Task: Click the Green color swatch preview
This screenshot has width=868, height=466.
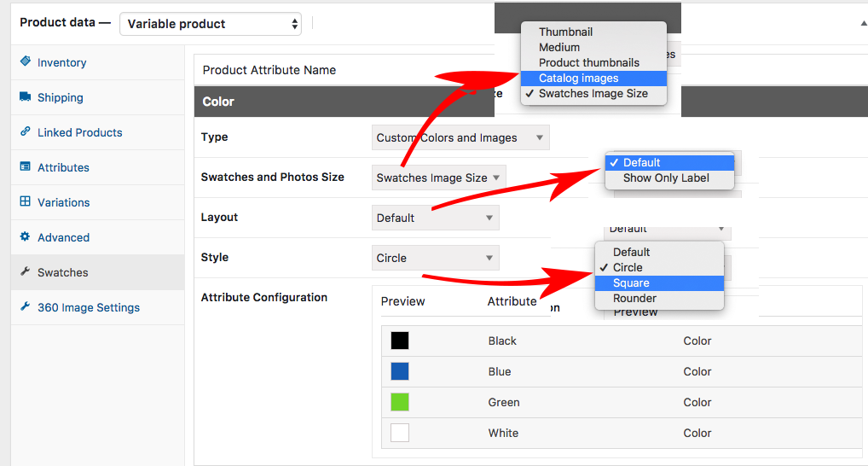Action: click(x=400, y=402)
